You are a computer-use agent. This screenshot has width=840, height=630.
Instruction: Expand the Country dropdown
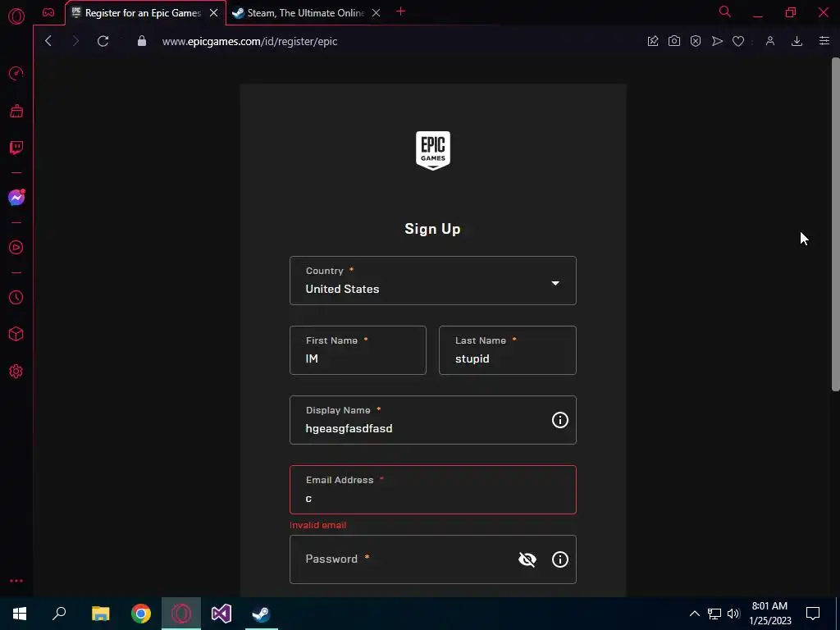coord(433,281)
